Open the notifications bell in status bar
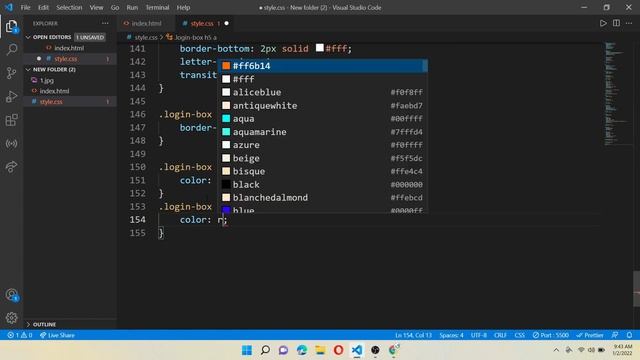The width and height of the screenshot is (640, 360). click(x=629, y=335)
